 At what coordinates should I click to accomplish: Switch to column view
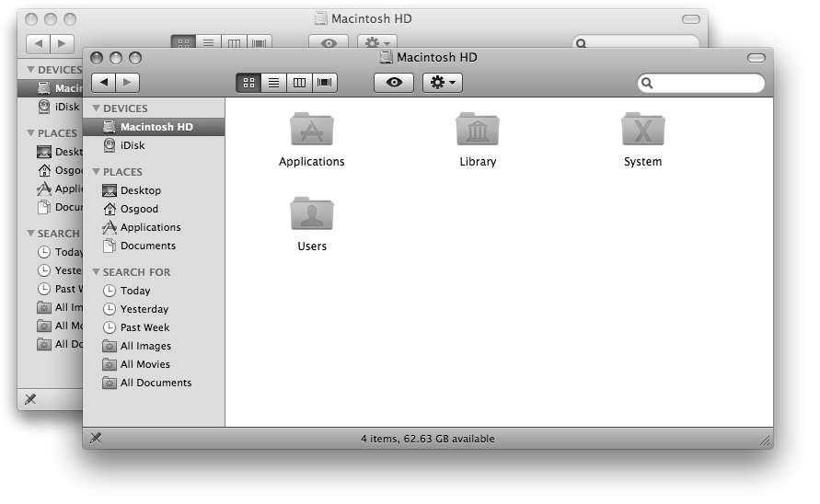[299, 83]
